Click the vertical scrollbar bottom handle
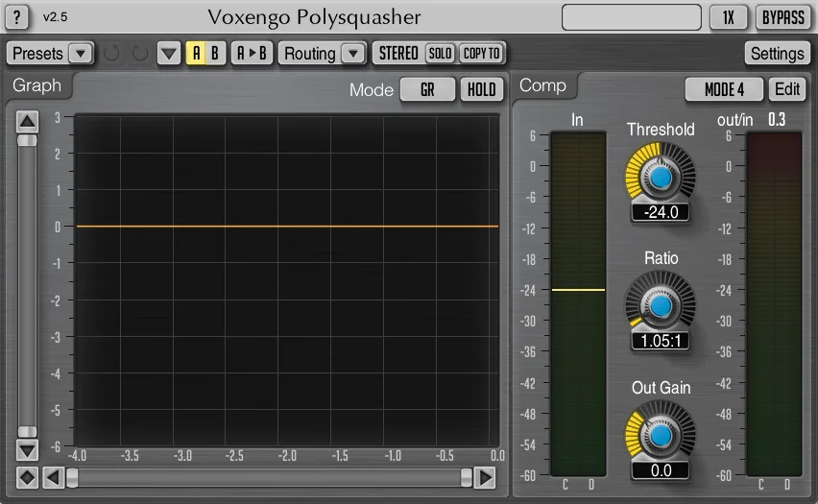 (27, 431)
